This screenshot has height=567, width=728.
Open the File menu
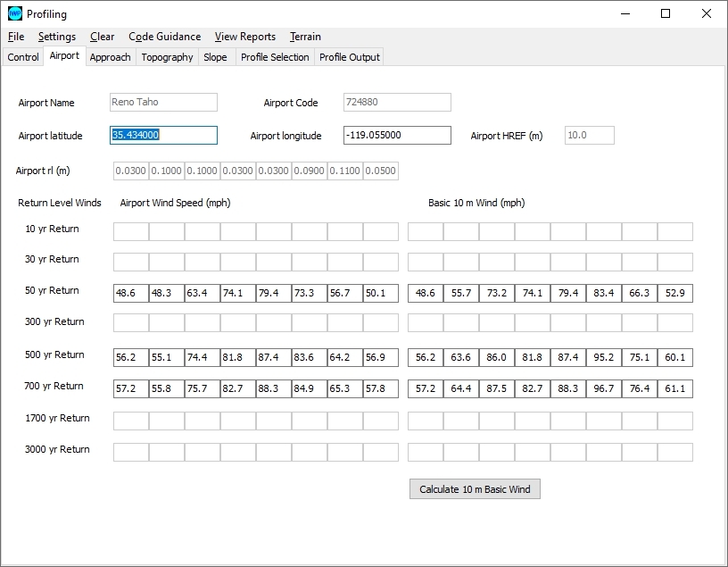coord(16,37)
